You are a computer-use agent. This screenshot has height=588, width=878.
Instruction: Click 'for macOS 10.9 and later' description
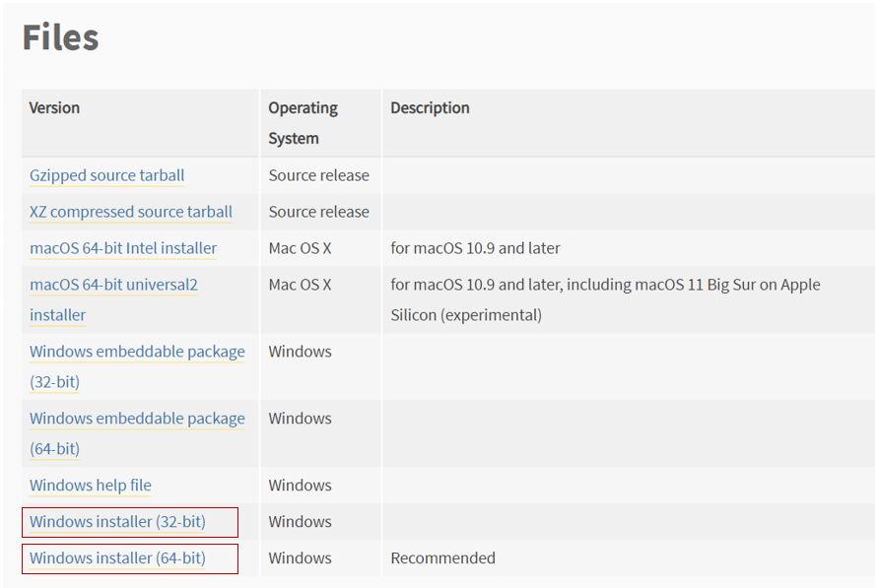click(475, 248)
